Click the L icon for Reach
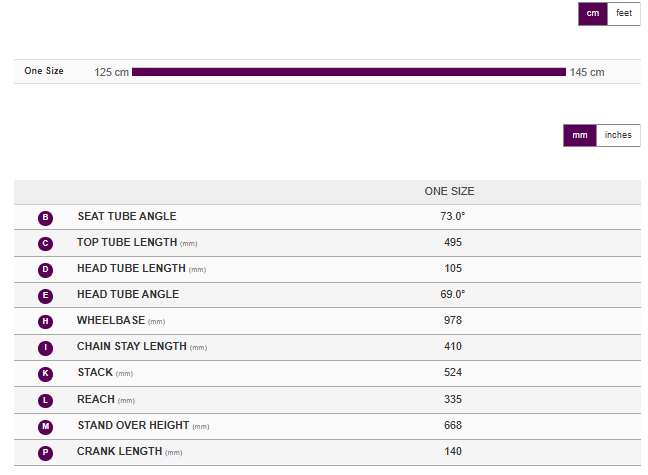This screenshot has height=475, width=648. coord(45,400)
